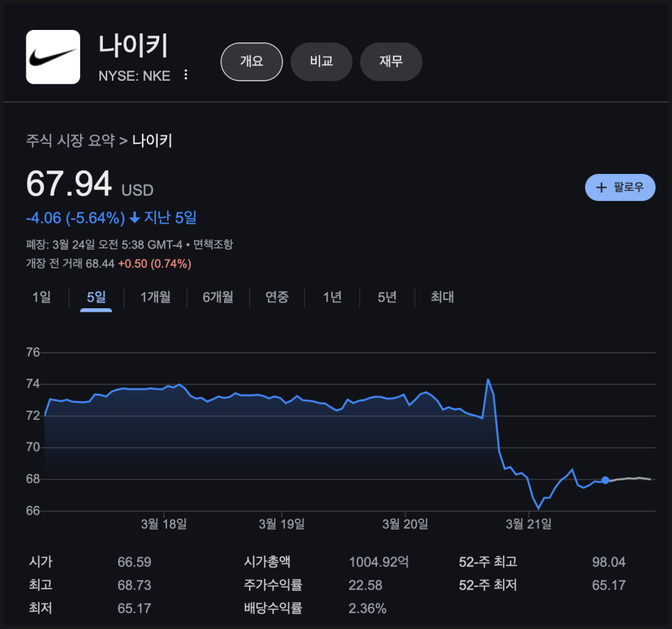Click the 52-주 최저 label

(488, 585)
